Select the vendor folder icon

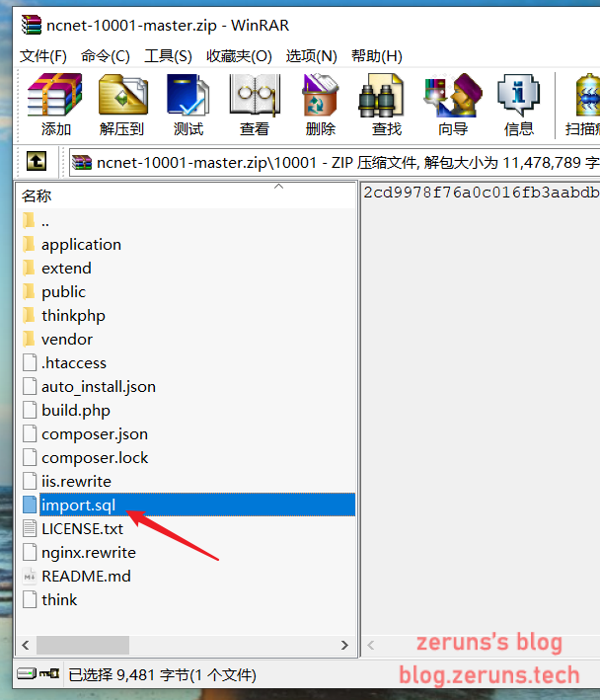click(29, 339)
